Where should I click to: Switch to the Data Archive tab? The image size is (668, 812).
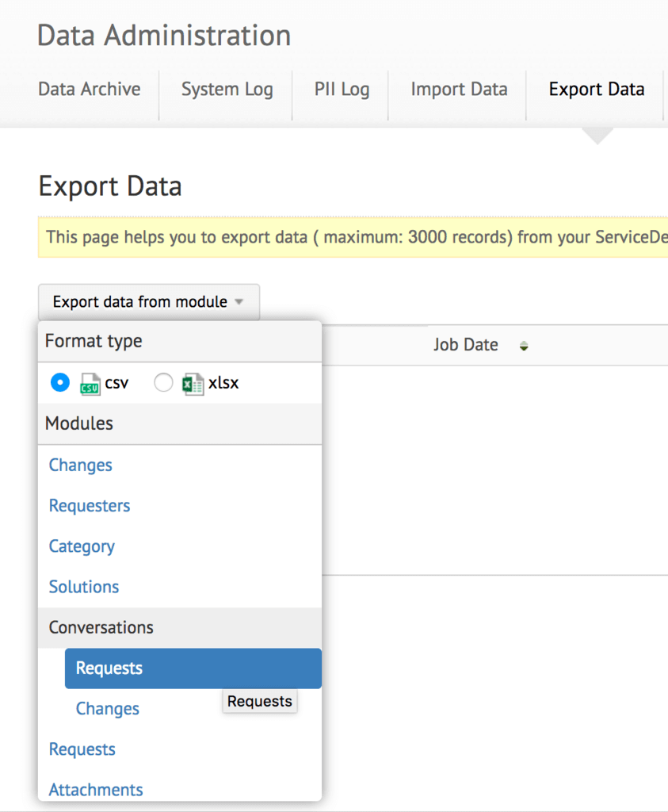(90, 90)
